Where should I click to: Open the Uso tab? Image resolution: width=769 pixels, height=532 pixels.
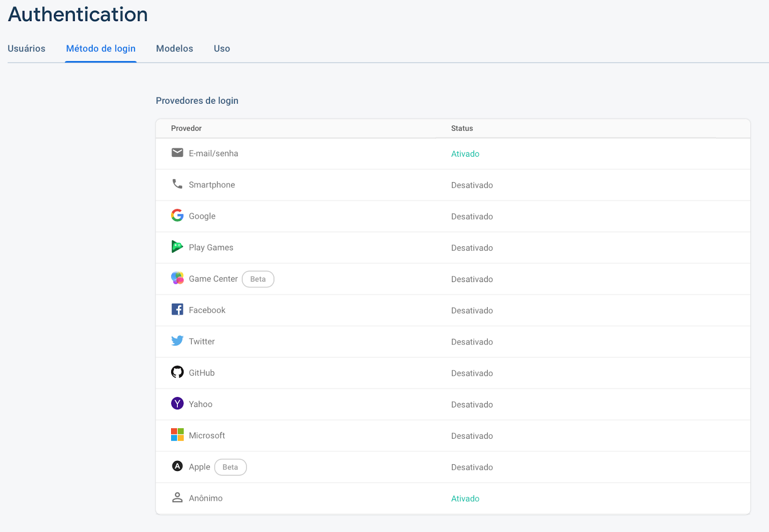pyautogui.click(x=222, y=49)
